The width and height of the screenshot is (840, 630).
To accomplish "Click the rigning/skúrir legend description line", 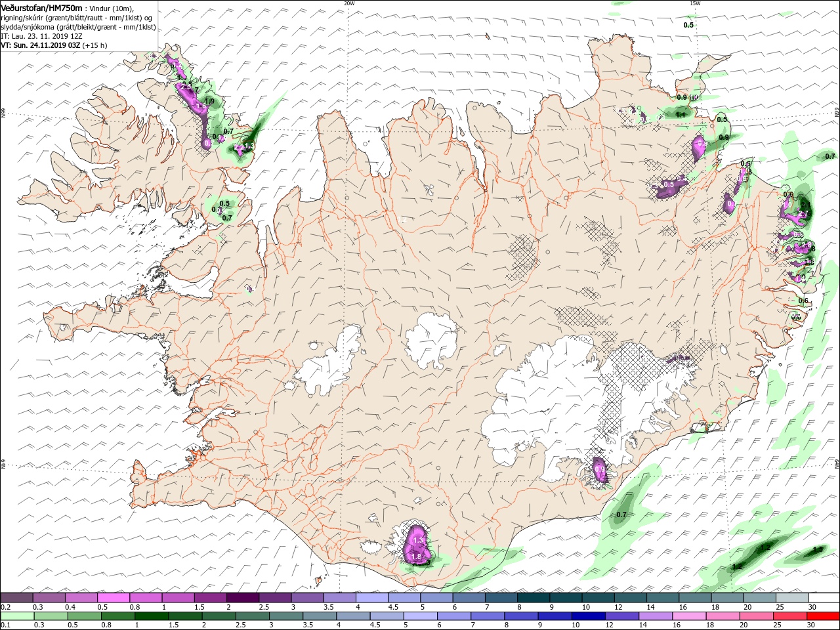I will [75, 18].
